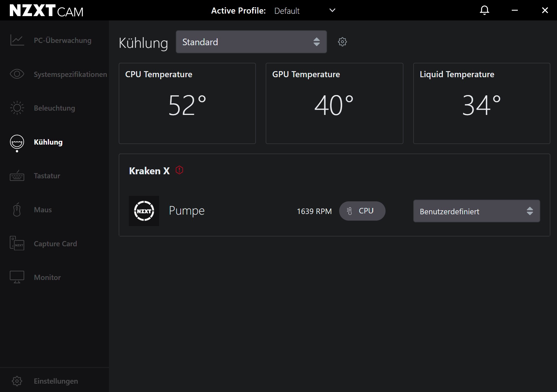Click the CPU Temperature card

pyautogui.click(x=187, y=103)
